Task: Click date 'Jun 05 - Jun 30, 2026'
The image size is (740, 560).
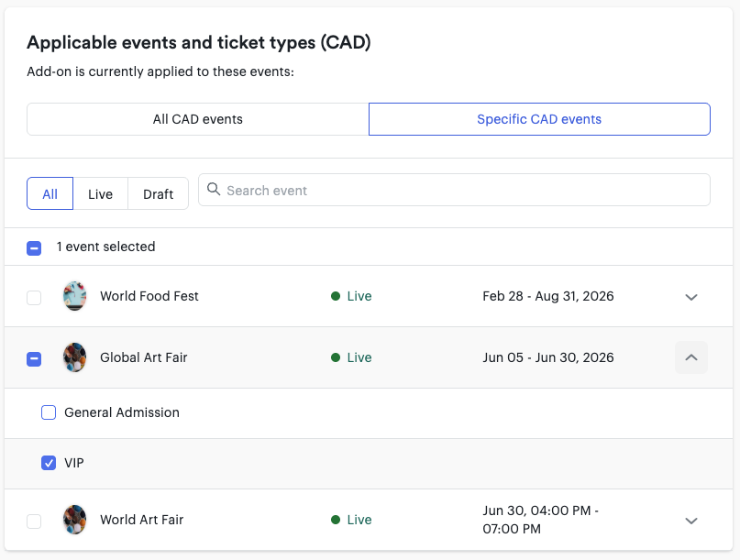Action: pos(548,357)
